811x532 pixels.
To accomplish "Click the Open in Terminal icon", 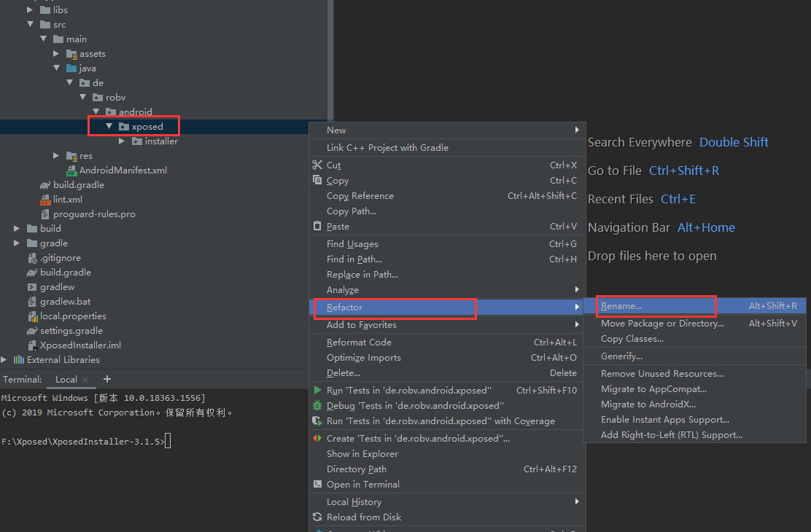I will (317, 484).
